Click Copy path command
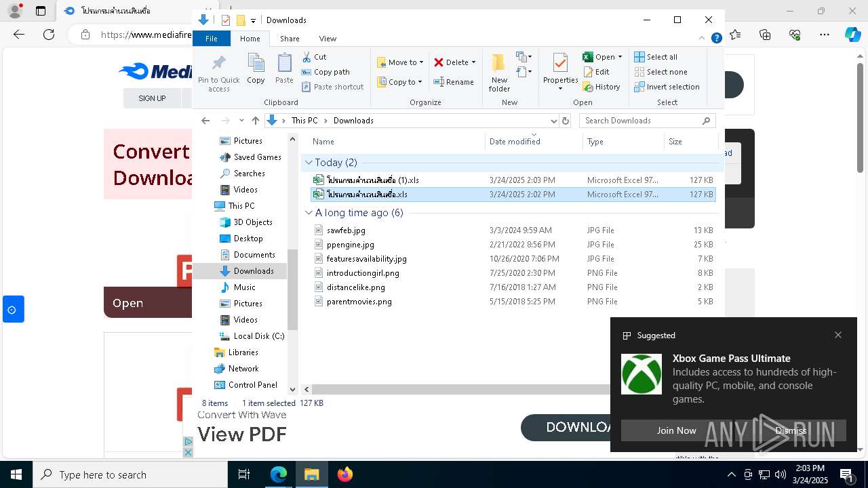 [x=325, y=72]
